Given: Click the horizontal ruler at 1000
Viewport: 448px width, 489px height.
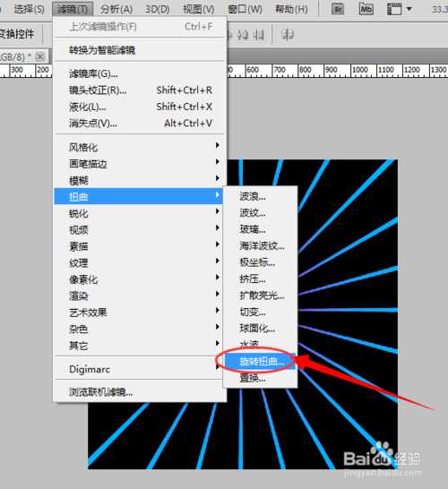Looking at the screenshot, I should [359, 71].
